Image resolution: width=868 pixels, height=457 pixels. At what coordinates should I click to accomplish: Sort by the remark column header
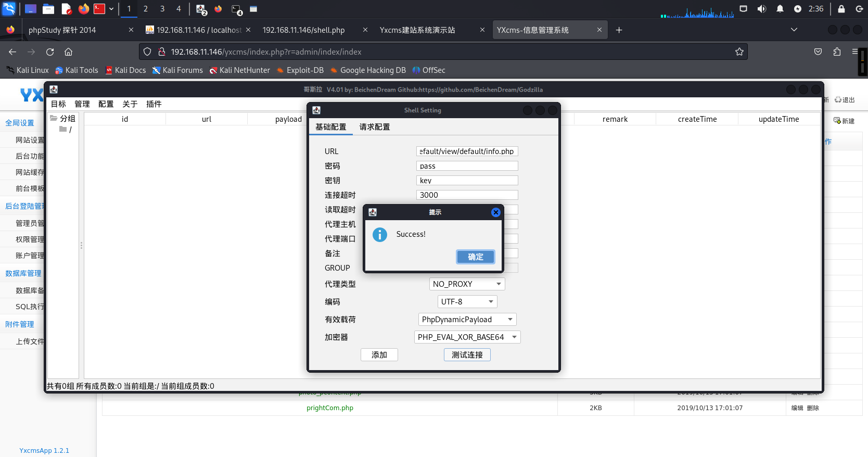[x=615, y=119]
